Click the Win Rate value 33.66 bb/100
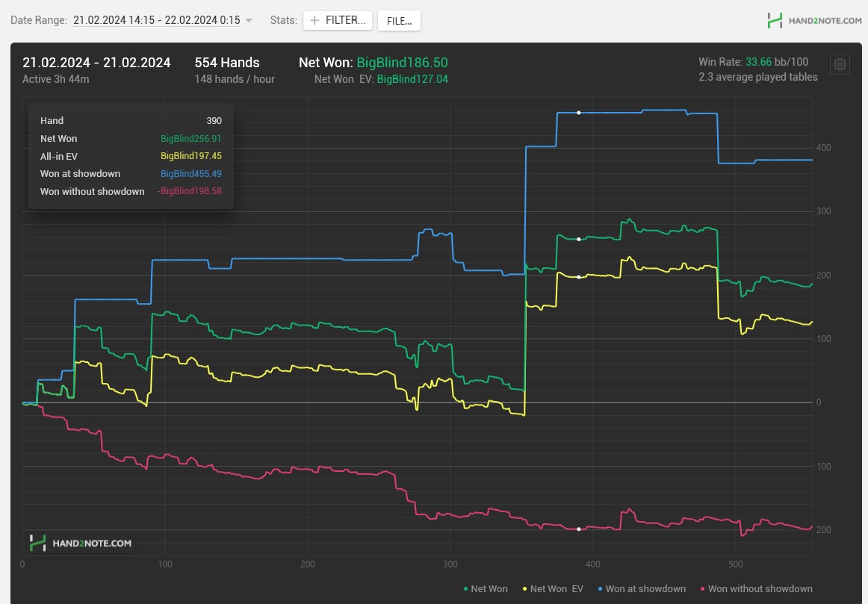868x604 pixels. point(777,62)
